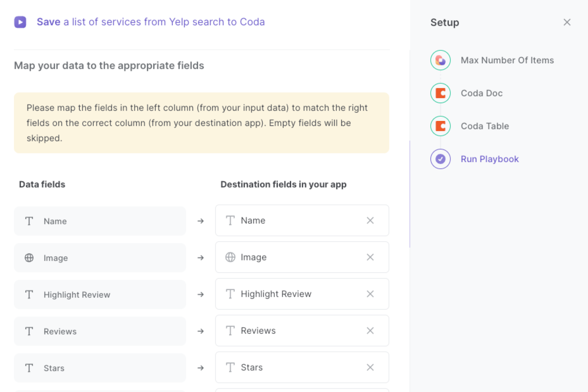Open the playbook title link about Yelp to Coda
This screenshot has height=392, width=588.
[151, 22]
